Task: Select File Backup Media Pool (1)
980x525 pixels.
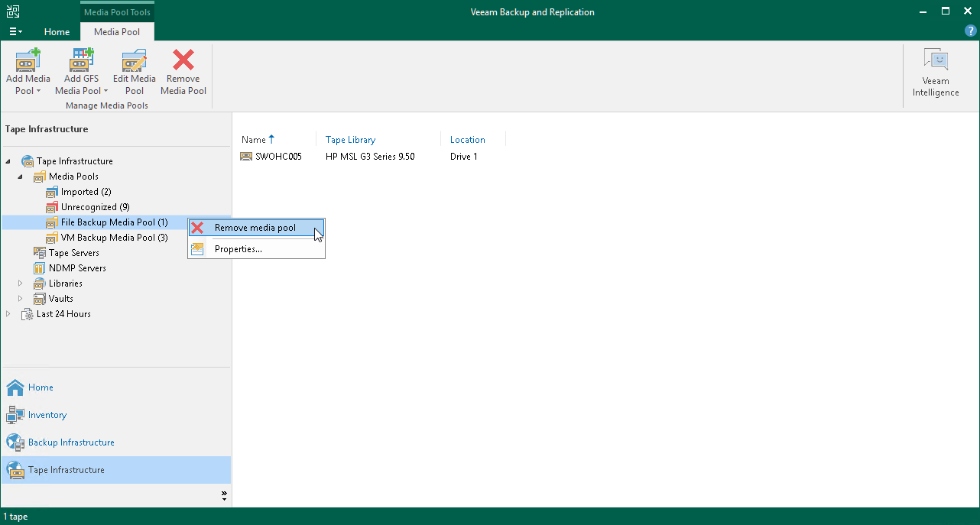Action: coord(114,222)
